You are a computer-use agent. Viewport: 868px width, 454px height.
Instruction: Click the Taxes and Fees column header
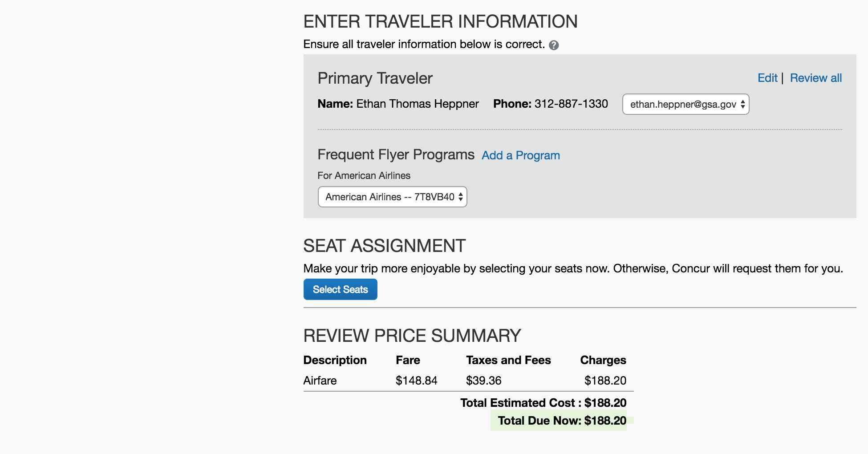508,360
